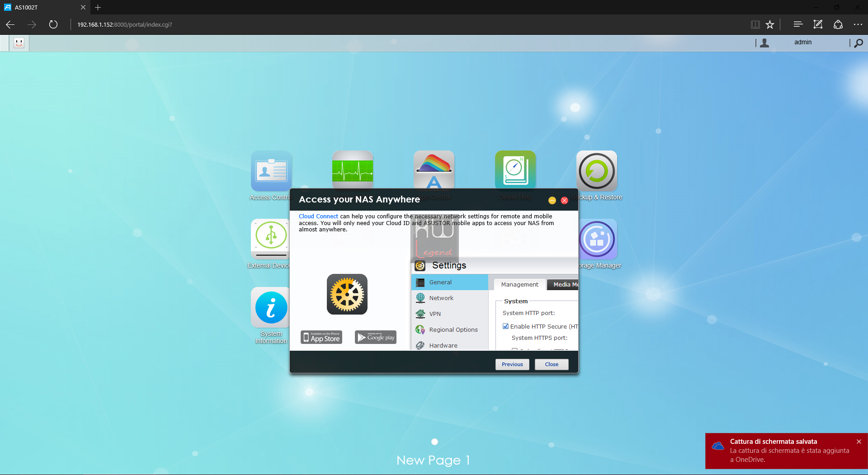Close the AS1002T browser tab
The height and width of the screenshot is (475, 868).
83,7
